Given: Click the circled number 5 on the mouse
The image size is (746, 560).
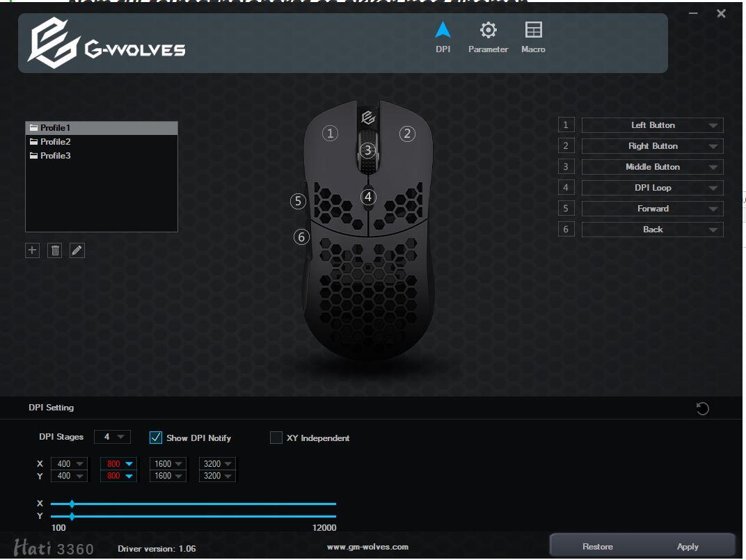Looking at the screenshot, I should click(298, 201).
